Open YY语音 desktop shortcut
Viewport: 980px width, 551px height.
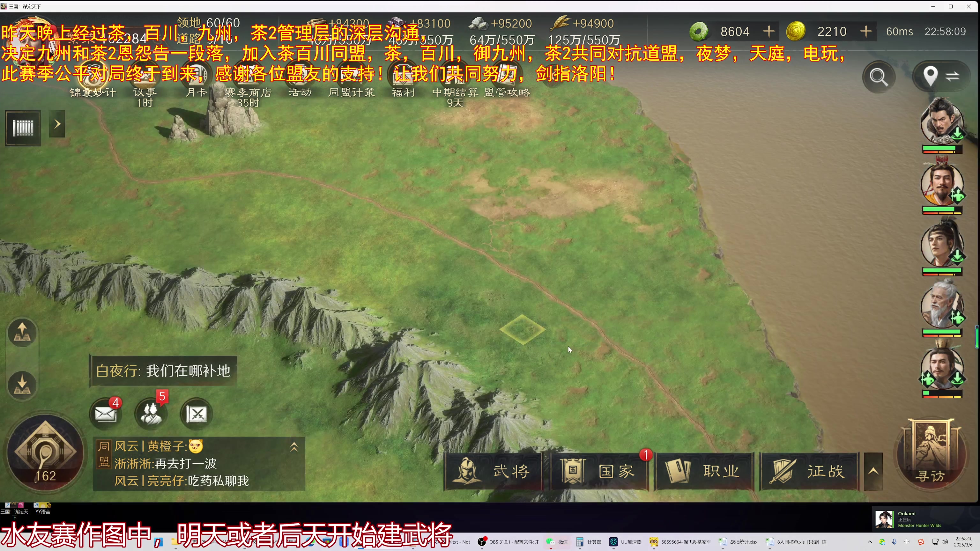tap(43, 508)
